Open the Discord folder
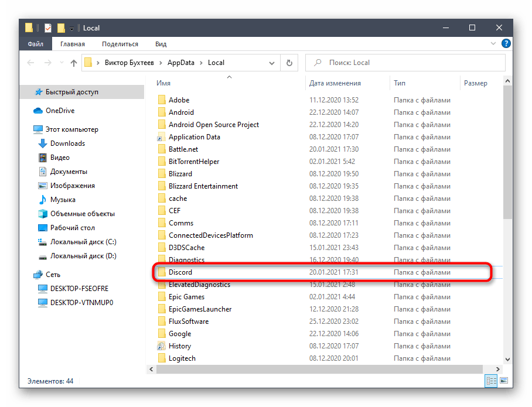The image size is (532, 407). 180,272
